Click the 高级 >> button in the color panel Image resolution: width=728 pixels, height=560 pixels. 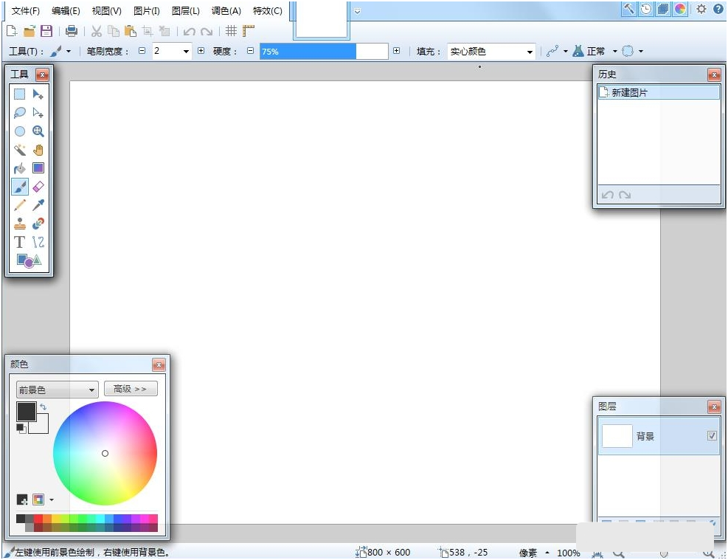tap(131, 389)
